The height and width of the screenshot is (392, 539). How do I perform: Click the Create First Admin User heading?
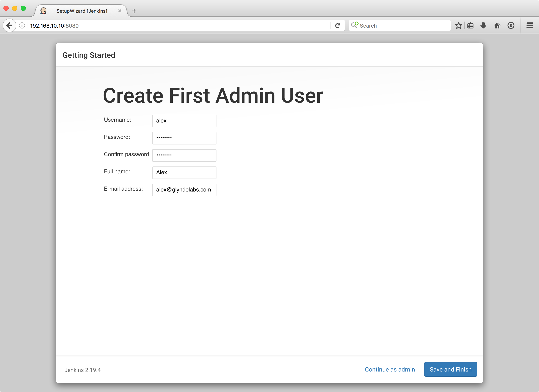tap(213, 96)
